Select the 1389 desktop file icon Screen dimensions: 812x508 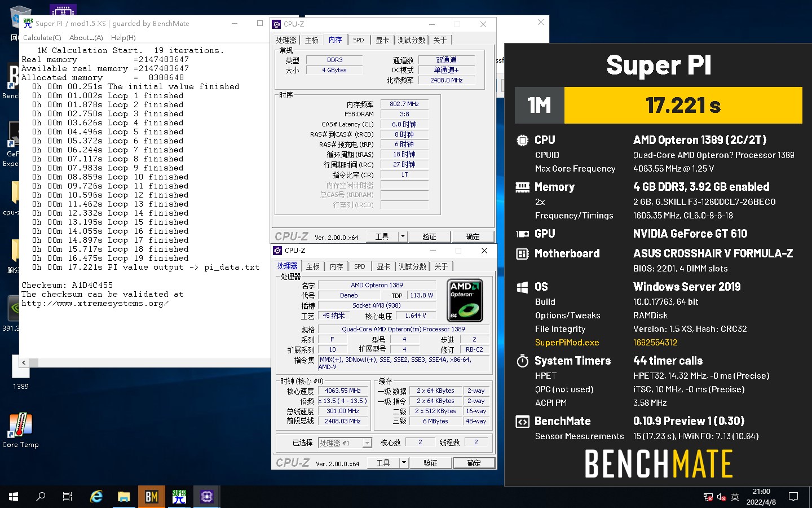click(x=20, y=371)
